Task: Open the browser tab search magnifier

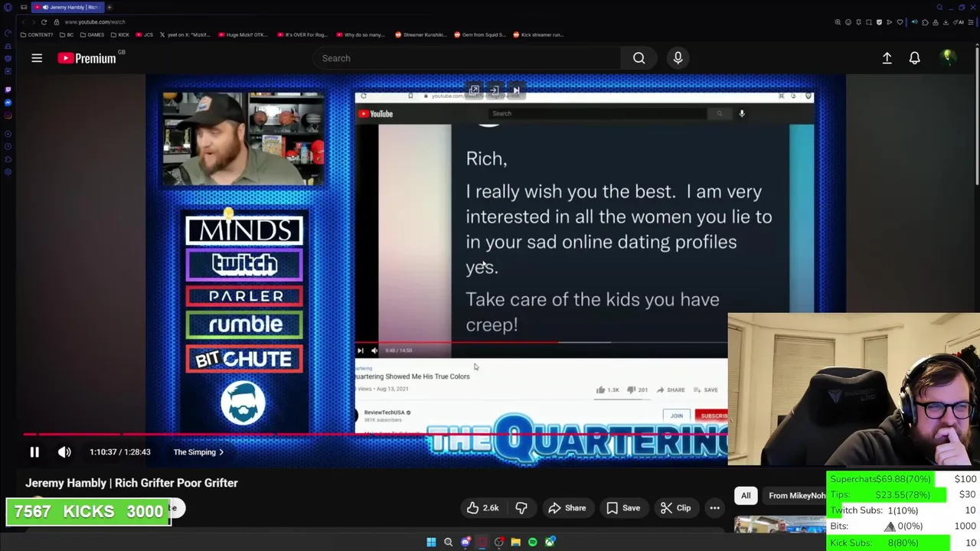Action: (939, 7)
